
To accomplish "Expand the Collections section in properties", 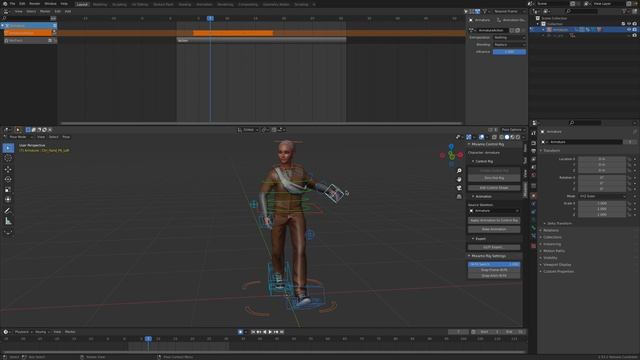I will click(x=551, y=237).
